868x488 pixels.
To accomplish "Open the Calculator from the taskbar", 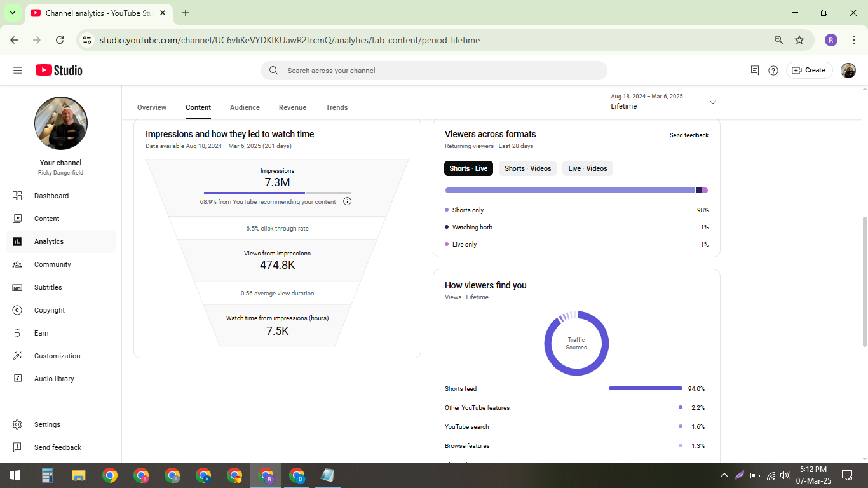I will (x=48, y=475).
